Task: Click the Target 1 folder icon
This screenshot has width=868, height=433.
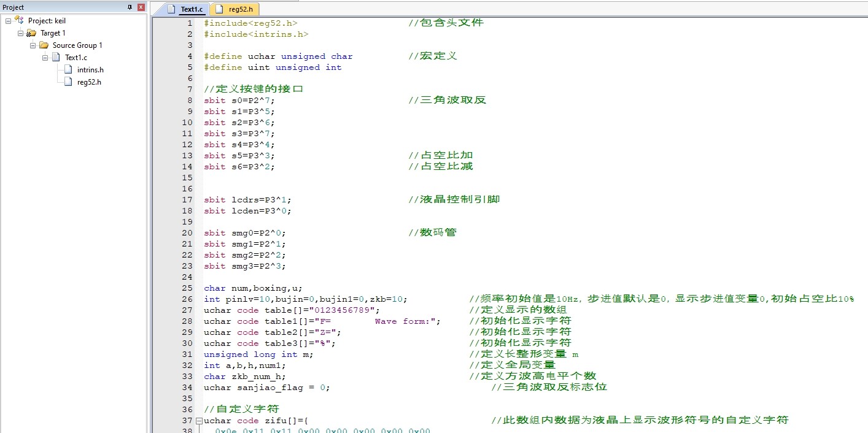Action: (31, 33)
